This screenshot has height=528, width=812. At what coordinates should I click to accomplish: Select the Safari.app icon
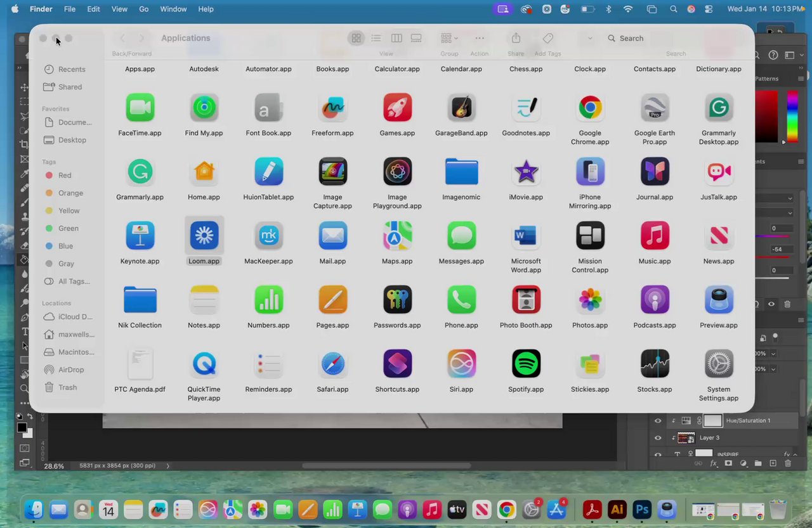332,364
